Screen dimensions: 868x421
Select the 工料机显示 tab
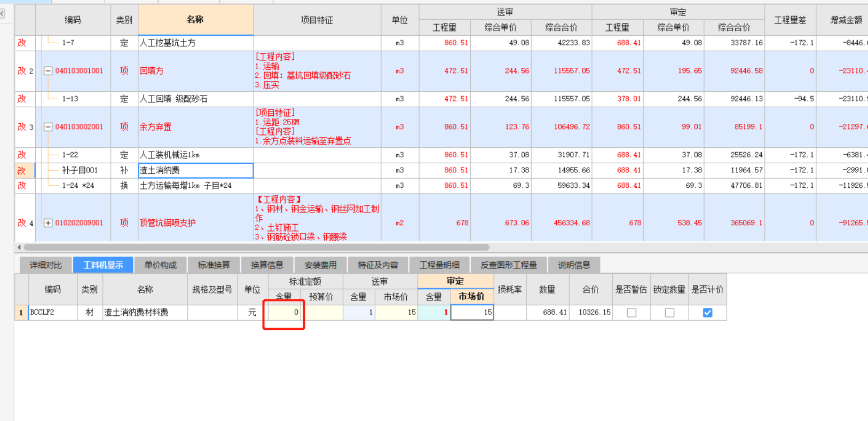(103, 265)
